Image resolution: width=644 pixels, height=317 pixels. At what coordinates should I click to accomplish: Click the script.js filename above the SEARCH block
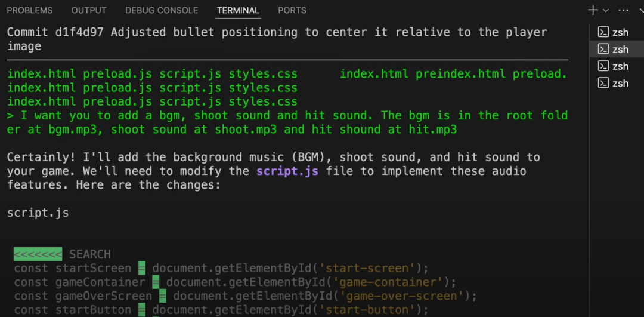click(x=38, y=213)
